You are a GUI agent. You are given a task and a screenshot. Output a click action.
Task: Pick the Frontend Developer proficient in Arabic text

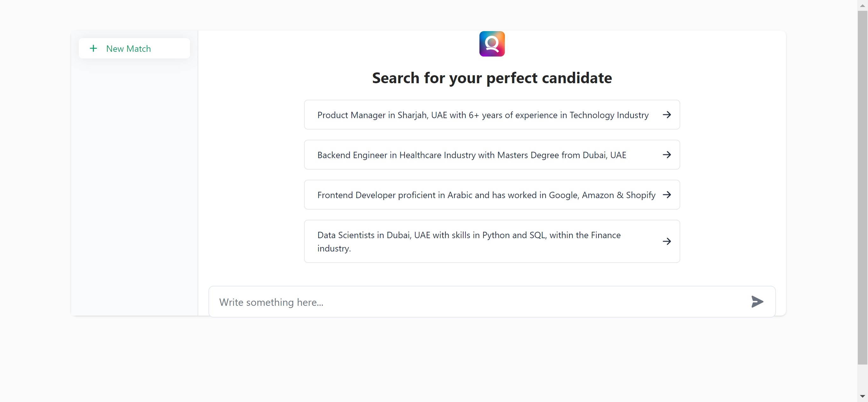pyautogui.click(x=486, y=195)
